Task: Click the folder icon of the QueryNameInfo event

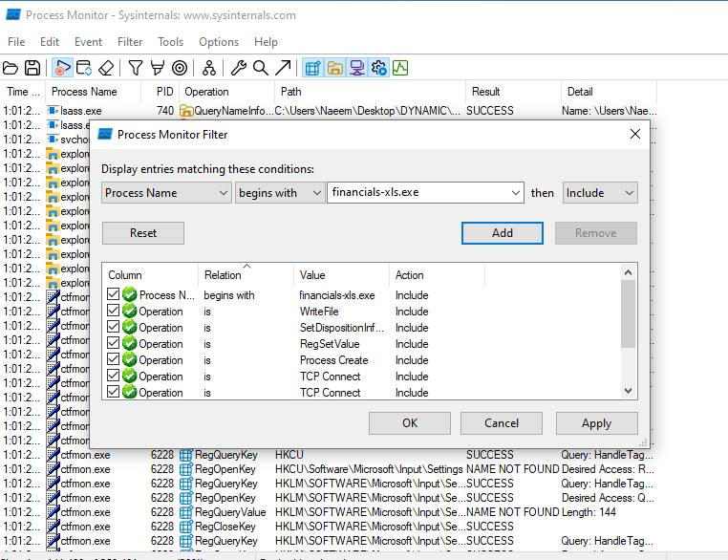Action: (186, 111)
